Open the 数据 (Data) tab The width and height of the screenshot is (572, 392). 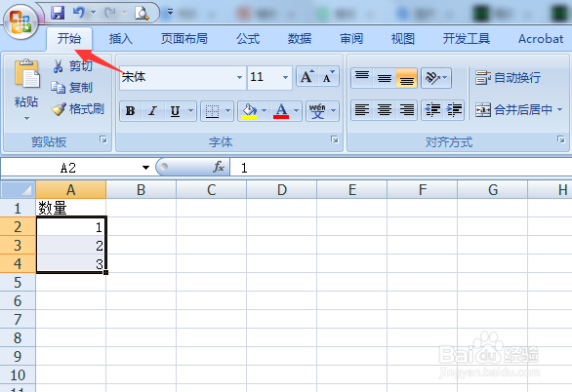pos(300,39)
